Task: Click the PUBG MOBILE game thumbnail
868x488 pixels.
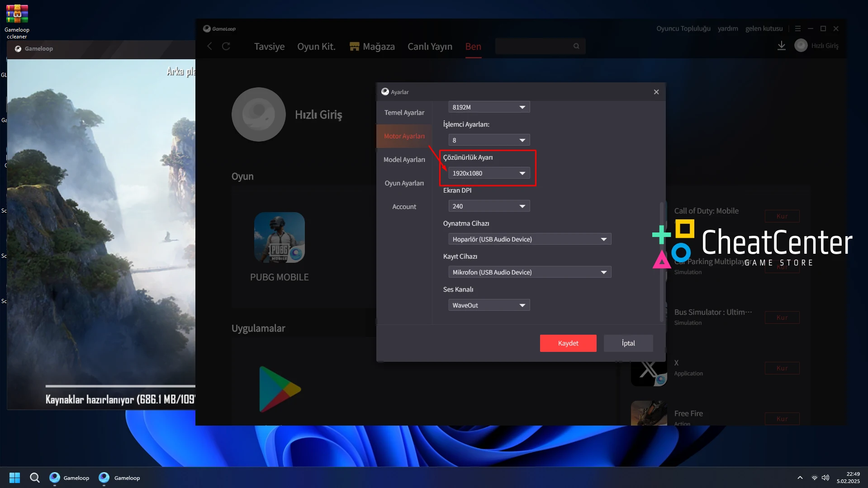Action: (x=280, y=237)
